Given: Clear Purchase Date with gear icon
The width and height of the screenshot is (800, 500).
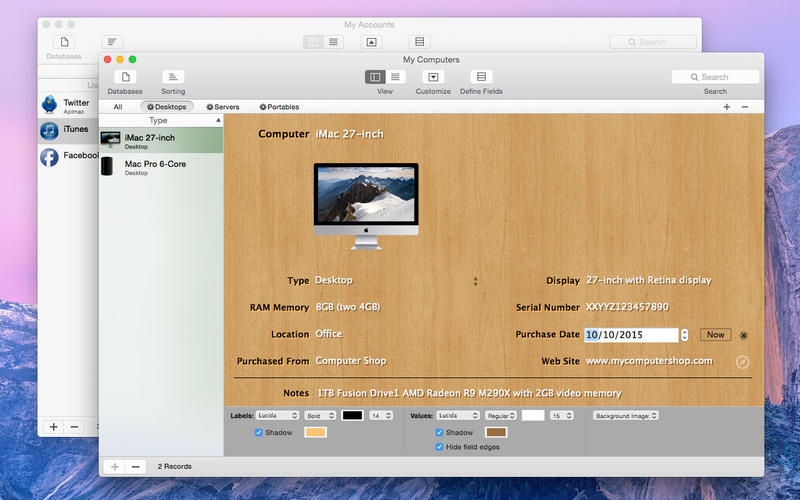Looking at the screenshot, I should point(744,335).
